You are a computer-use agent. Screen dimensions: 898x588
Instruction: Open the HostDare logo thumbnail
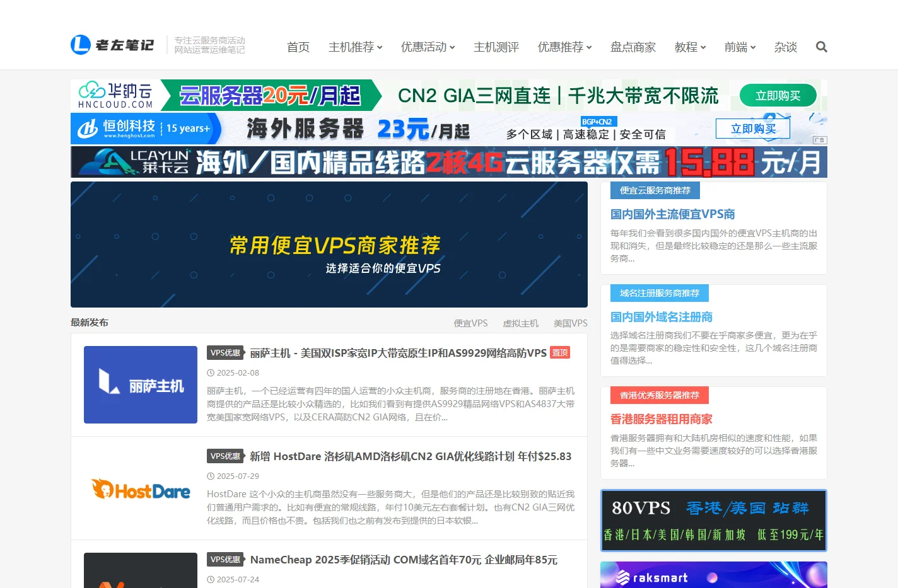coord(141,488)
